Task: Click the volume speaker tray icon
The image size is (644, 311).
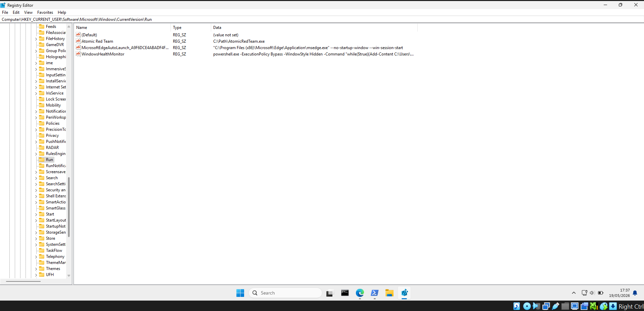Action: click(592, 293)
